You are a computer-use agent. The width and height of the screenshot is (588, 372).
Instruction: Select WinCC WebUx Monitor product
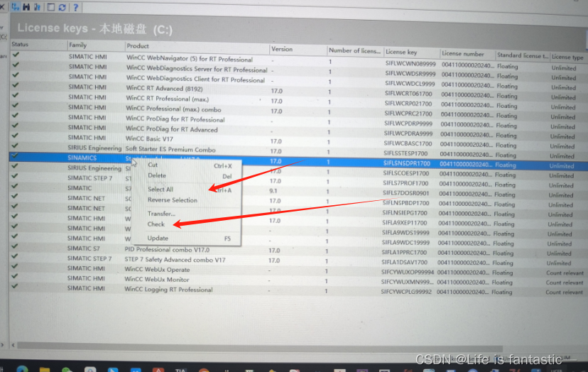click(157, 280)
